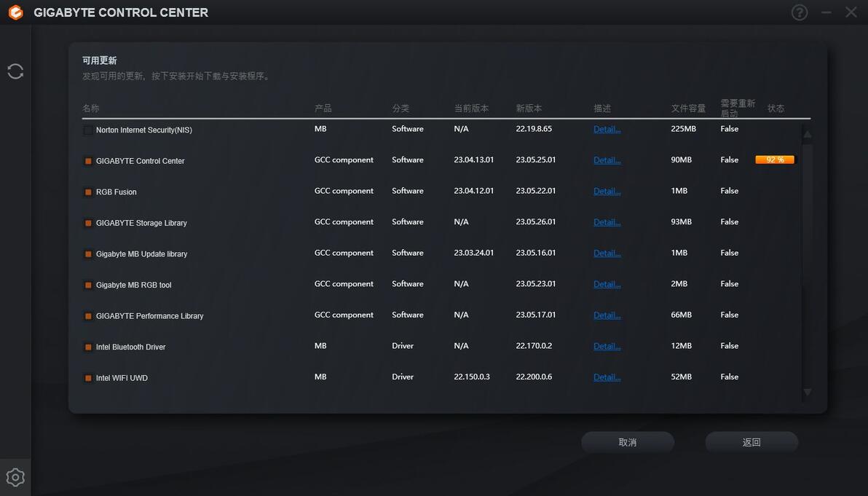
Task: View Detail link for RGB Fusion
Action: click(x=607, y=192)
